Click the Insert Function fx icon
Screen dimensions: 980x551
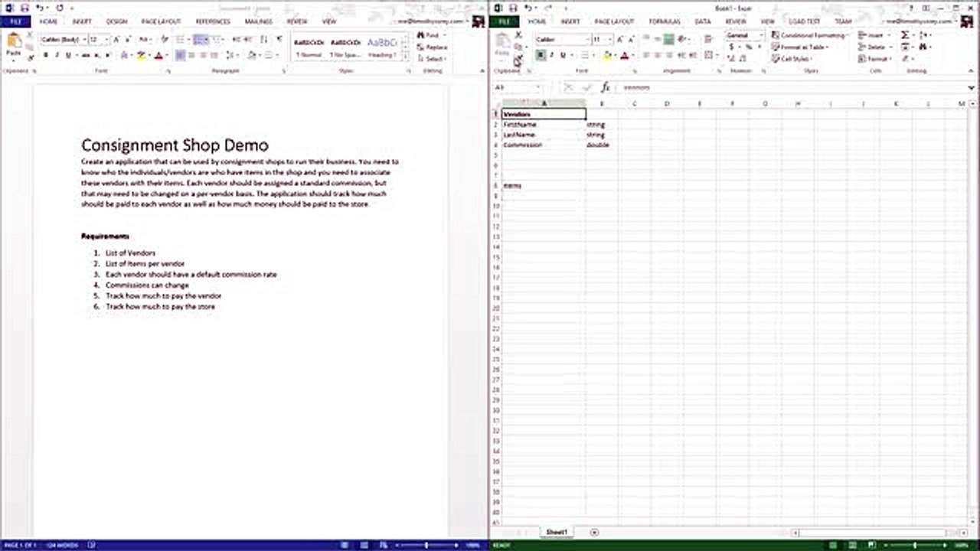605,87
